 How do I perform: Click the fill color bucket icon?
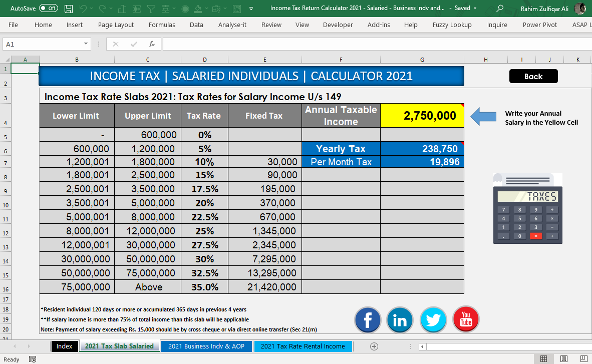(x=198, y=9)
